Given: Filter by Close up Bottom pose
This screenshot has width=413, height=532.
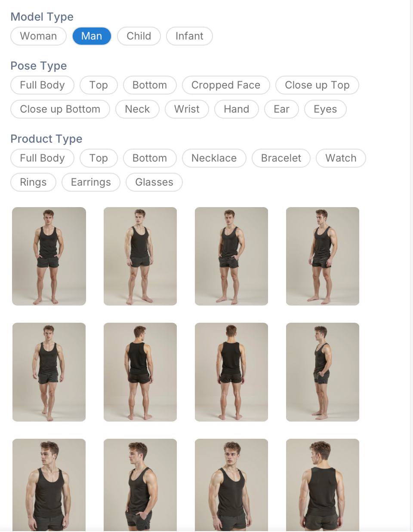Looking at the screenshot, I should click(x=60, y=109).
